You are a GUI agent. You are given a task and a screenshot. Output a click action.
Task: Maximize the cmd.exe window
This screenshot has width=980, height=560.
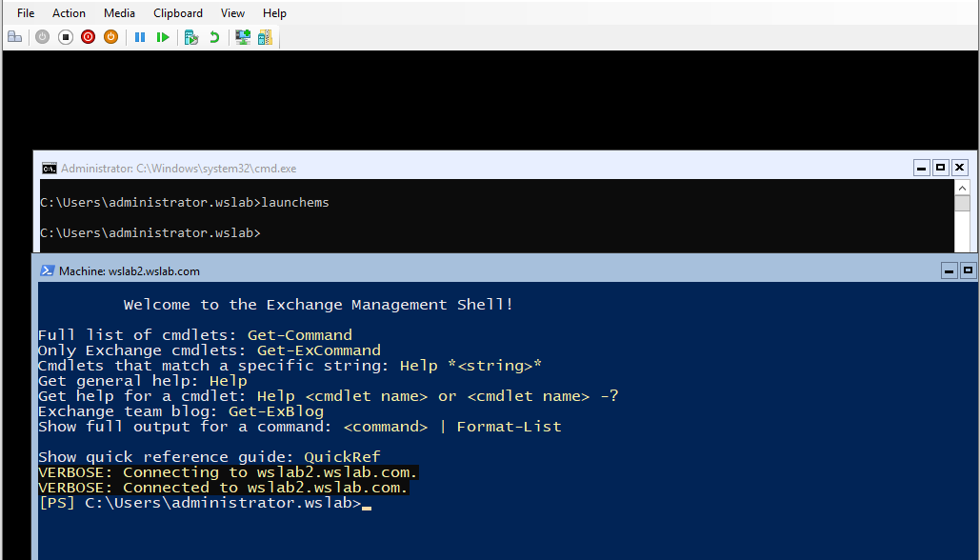tap(941, 168)
